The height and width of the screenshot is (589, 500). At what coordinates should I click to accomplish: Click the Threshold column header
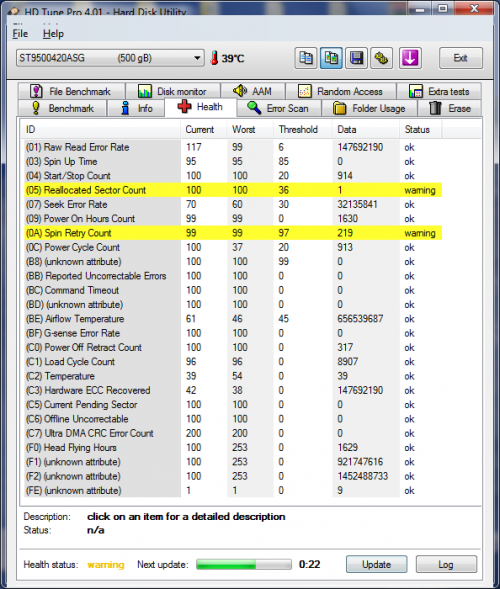click(302, 130)
